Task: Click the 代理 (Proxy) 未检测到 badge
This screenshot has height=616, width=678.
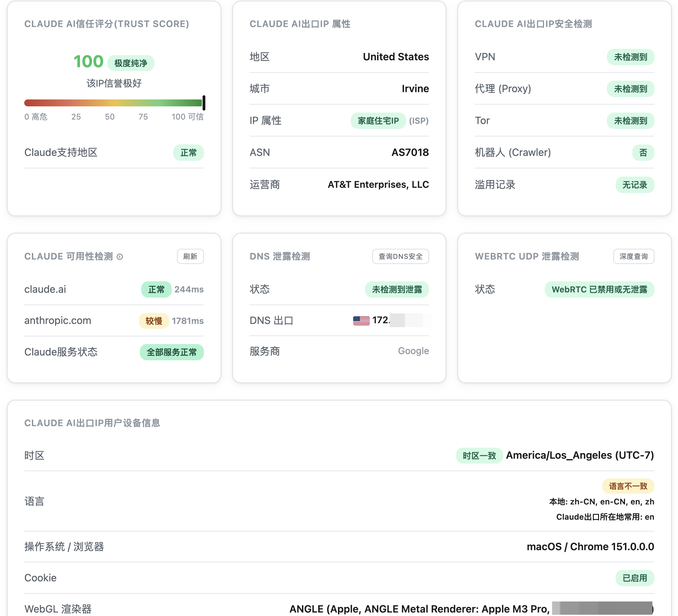Action: [631, 89]
